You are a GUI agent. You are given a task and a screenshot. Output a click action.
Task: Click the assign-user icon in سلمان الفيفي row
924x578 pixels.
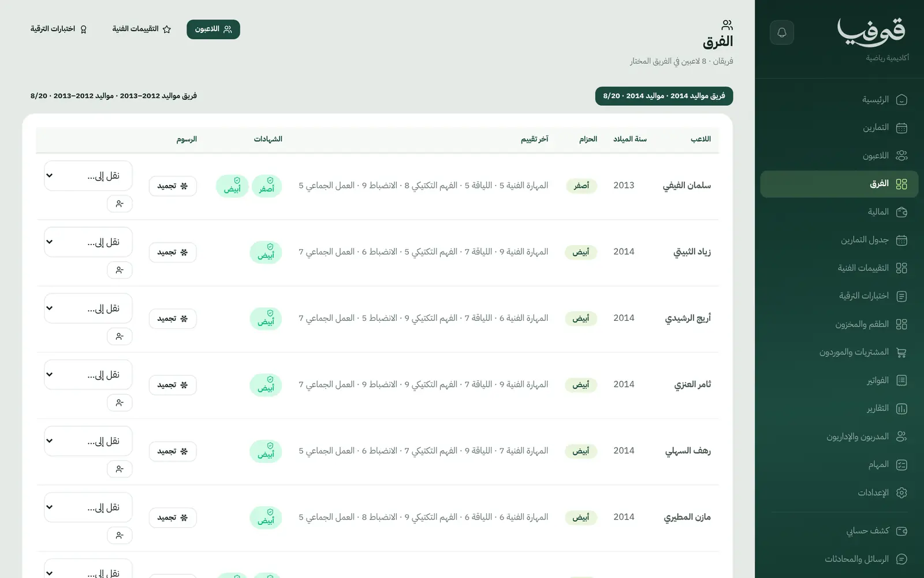point(120,204)
